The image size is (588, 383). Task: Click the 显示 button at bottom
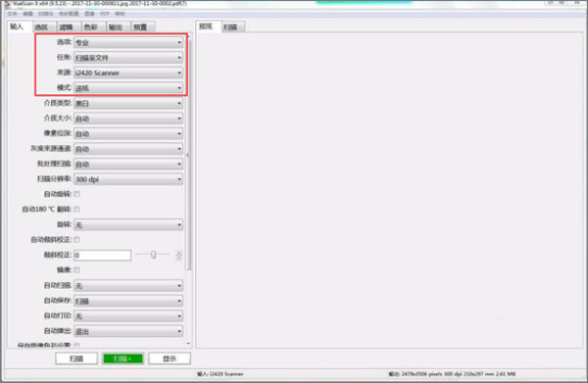(x=170, y=359)
